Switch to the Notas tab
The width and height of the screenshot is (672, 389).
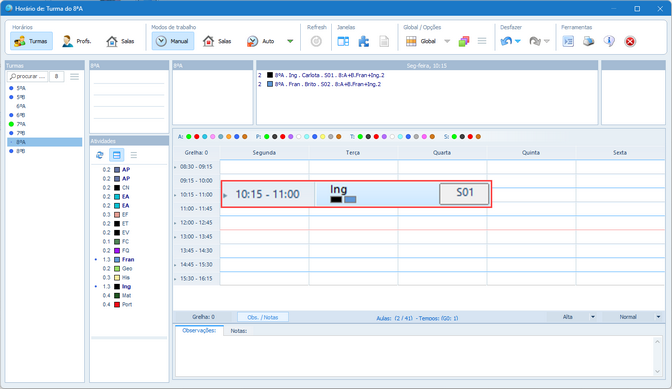pos(239,331)
